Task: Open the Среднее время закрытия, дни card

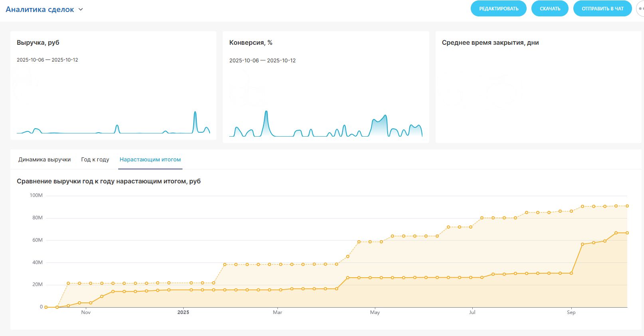Action: click(490, 43)
